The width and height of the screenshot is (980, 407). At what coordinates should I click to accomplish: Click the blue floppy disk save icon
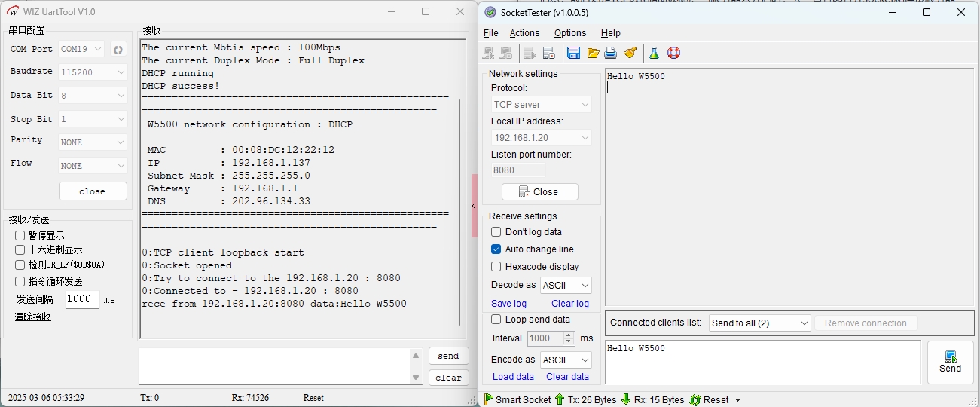tap(573, 53)
